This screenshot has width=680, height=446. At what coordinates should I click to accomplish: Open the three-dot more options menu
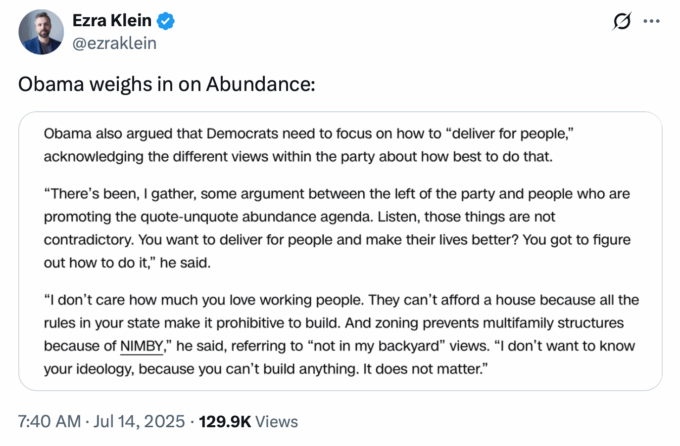651,21
